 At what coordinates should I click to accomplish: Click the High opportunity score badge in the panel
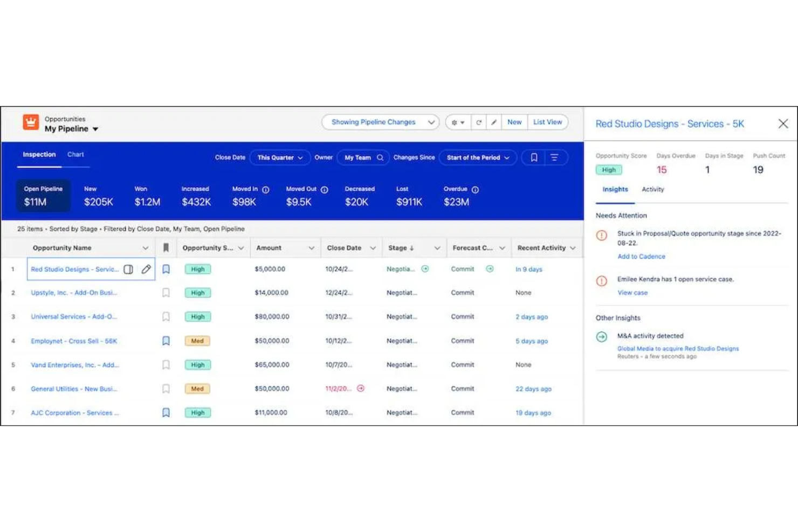point(608,170)
